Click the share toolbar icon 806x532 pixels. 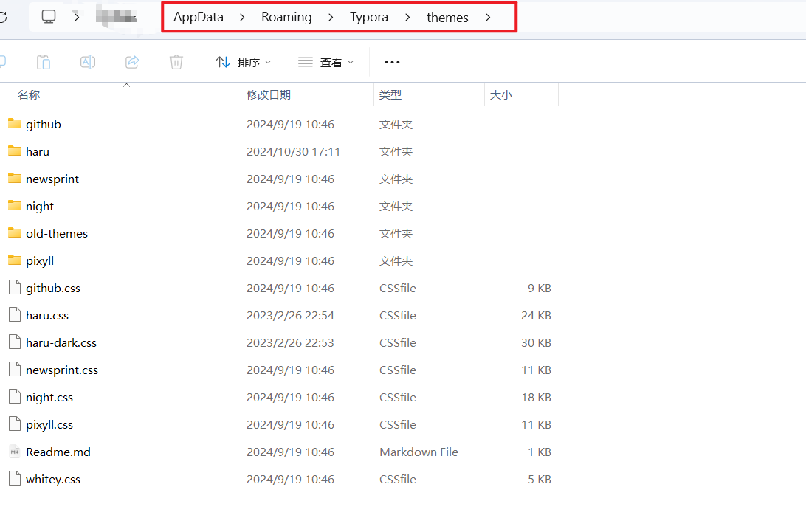pos(132,62)
